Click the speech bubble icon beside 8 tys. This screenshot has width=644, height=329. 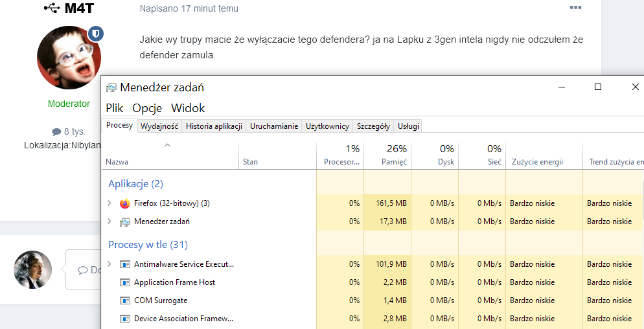[56, 132]
